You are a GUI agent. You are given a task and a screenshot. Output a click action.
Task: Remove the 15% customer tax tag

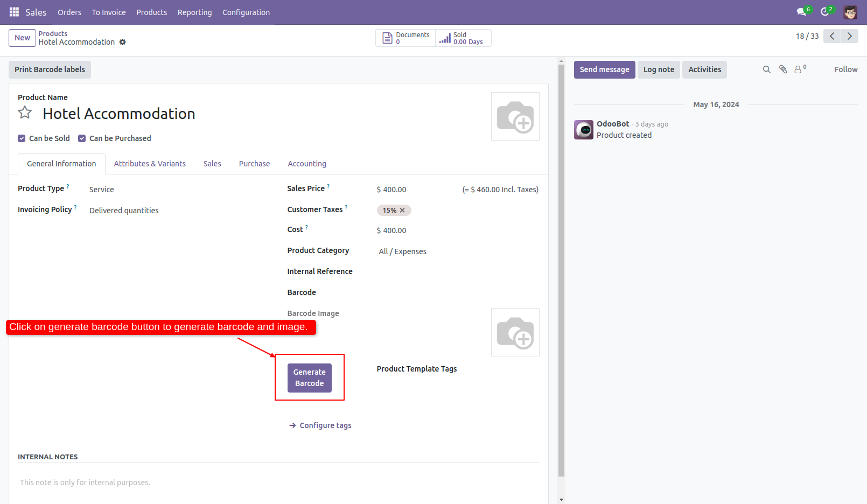(x=403, y=210)
